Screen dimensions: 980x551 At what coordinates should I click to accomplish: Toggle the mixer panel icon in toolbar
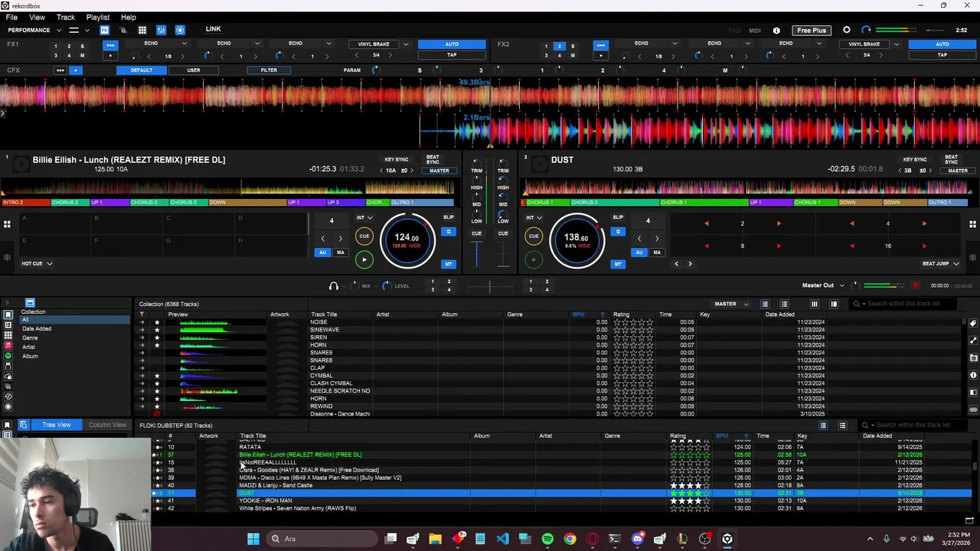coord(162,30)
